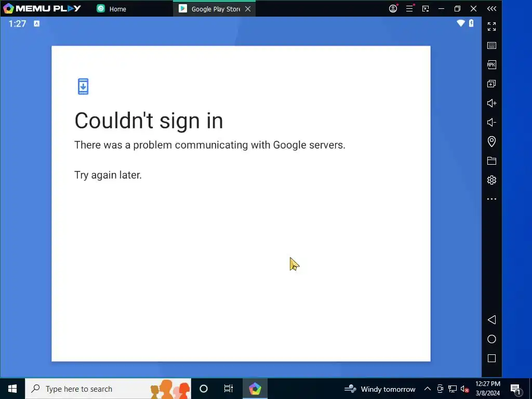Viewport: 532px width, 399px height.
Task: Click the MEmu taskbar app icon
Action: coord(255,389)
